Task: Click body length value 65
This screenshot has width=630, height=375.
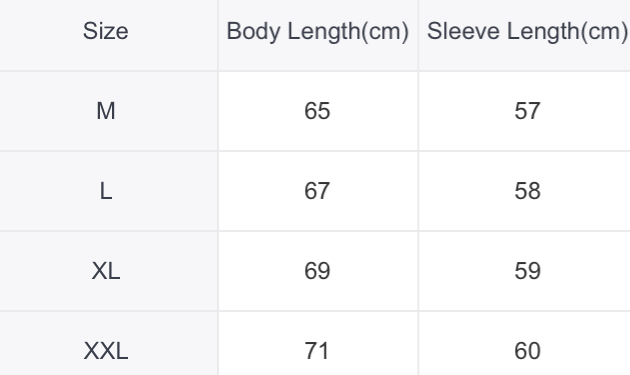Action: click(317, 111)
